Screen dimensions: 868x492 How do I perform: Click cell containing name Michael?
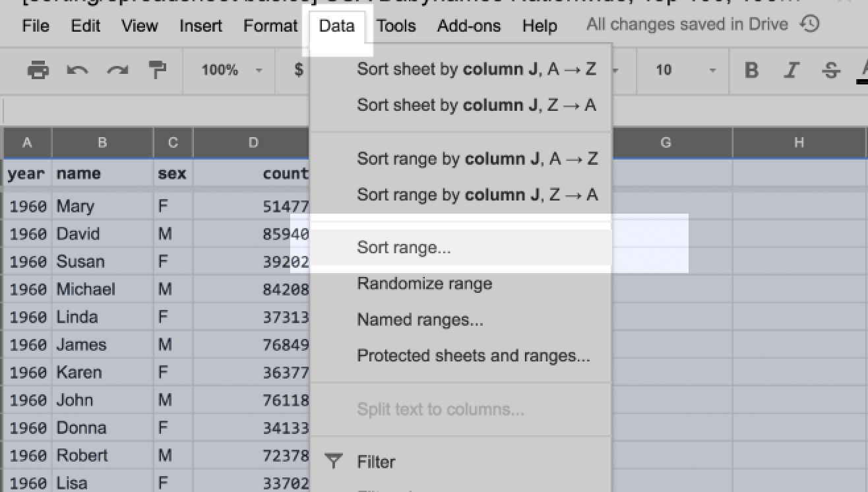[x=86, y=289]
